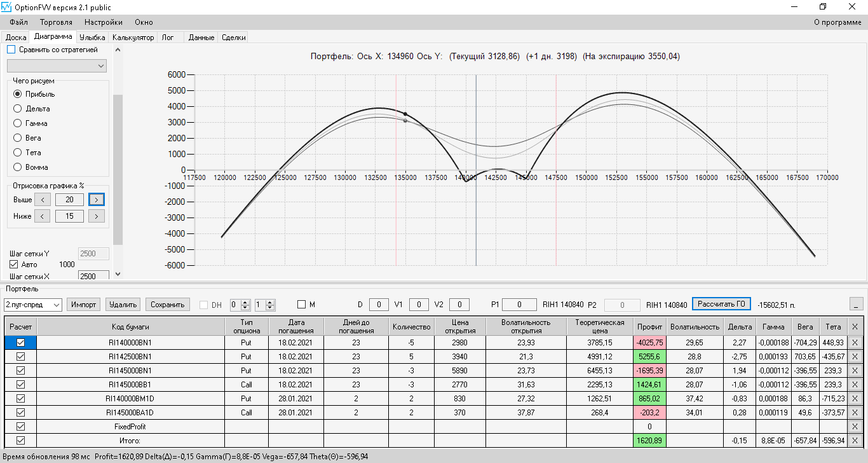Click the OptionFVV application icon in title bar
This screenshot has width=868, height=463.
click(x=7, y=7)
